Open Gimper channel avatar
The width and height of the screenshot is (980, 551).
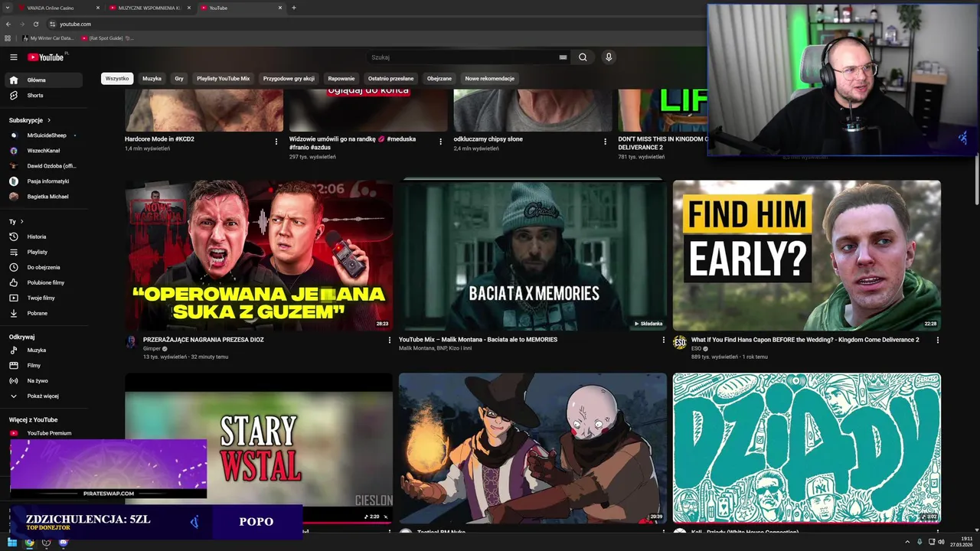132,342
